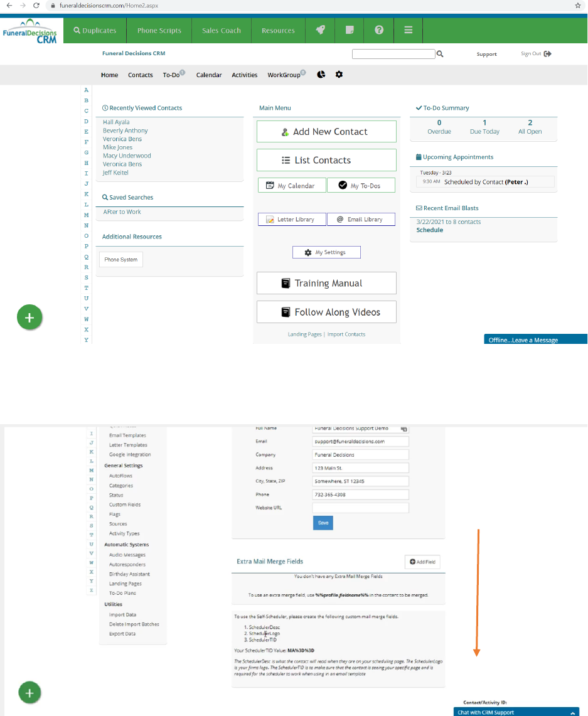Click the rocket icon in green toolbar
588x716 pixels.
(320, 30)
